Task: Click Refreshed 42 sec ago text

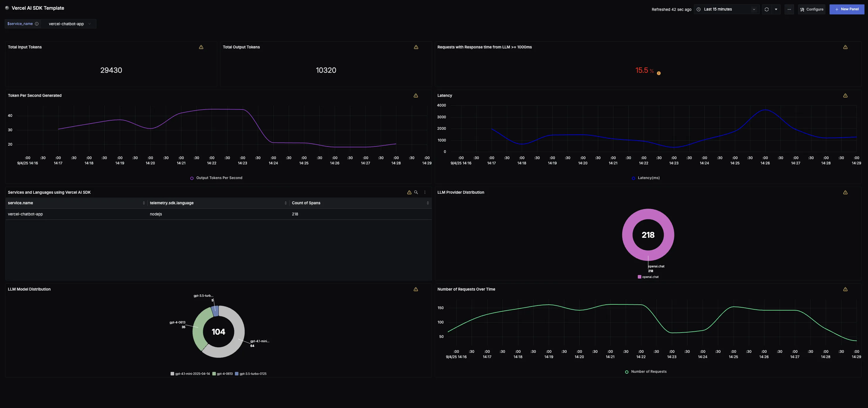Action: [671, 9]
